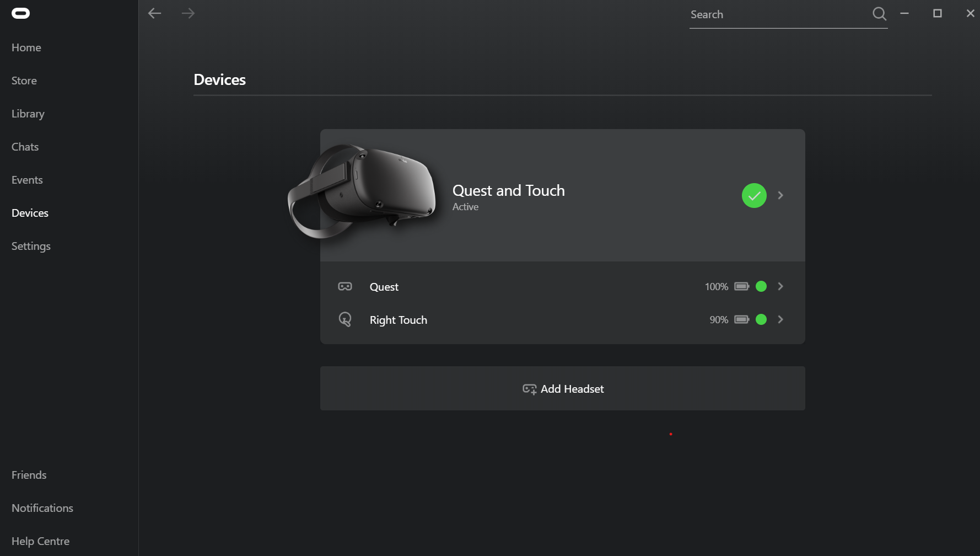Click the back navigation arrow
980x556 pixels.
[154, 13]
